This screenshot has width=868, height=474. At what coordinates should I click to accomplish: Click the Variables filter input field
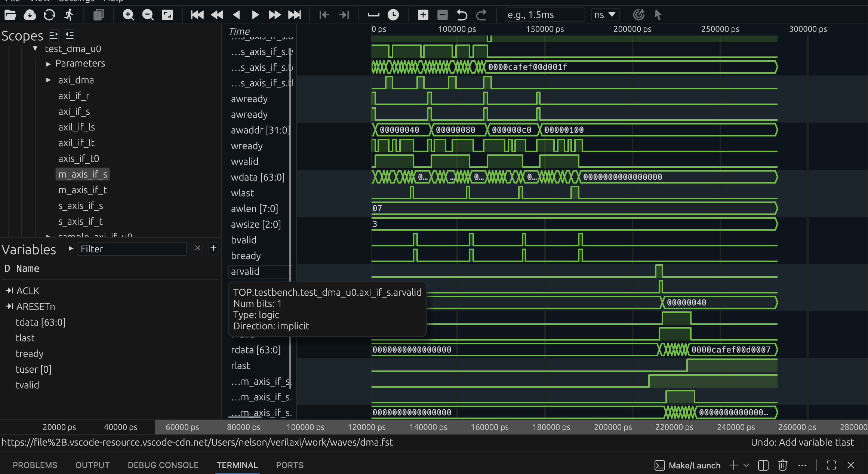(x=132, y=249)
